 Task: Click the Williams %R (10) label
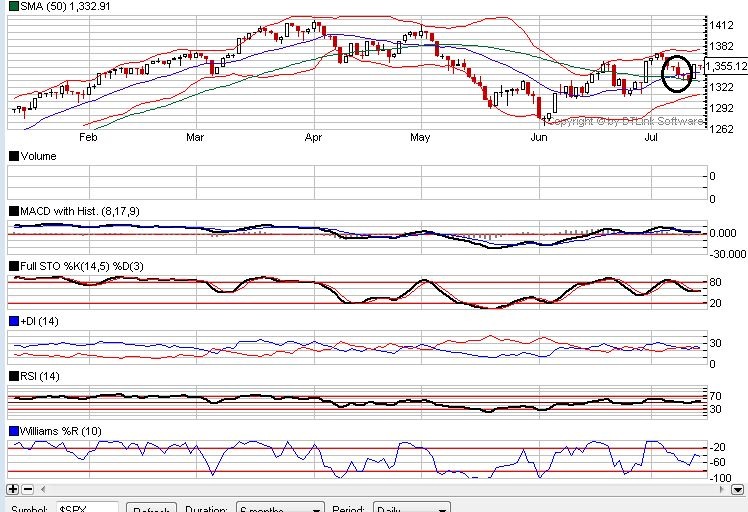(x=61, y=431)
